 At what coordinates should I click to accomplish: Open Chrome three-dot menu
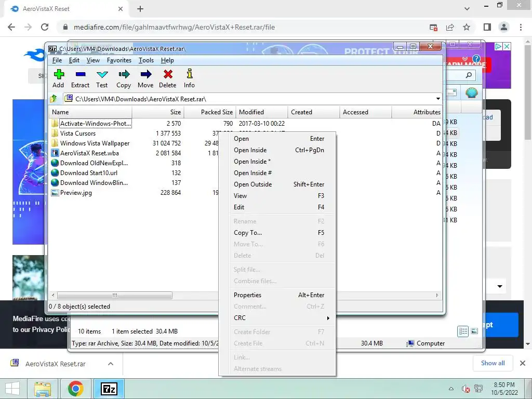pyautogui.click(x=521, y=27)
